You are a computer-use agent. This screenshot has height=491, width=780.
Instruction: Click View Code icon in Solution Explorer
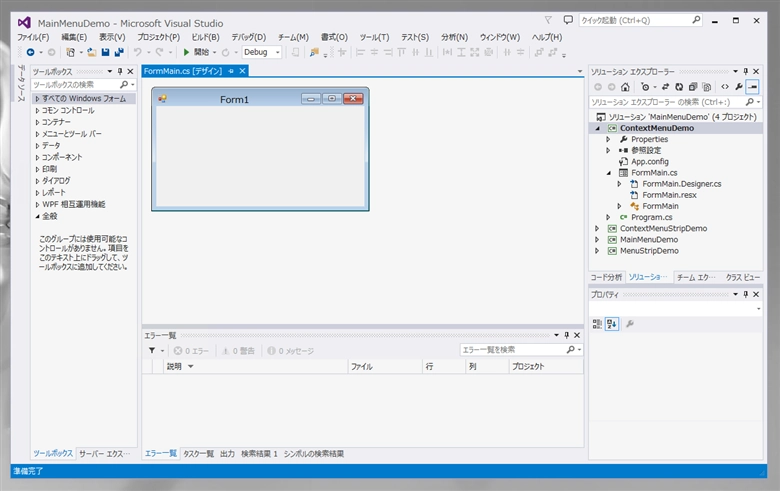click(x=725, y=87)
